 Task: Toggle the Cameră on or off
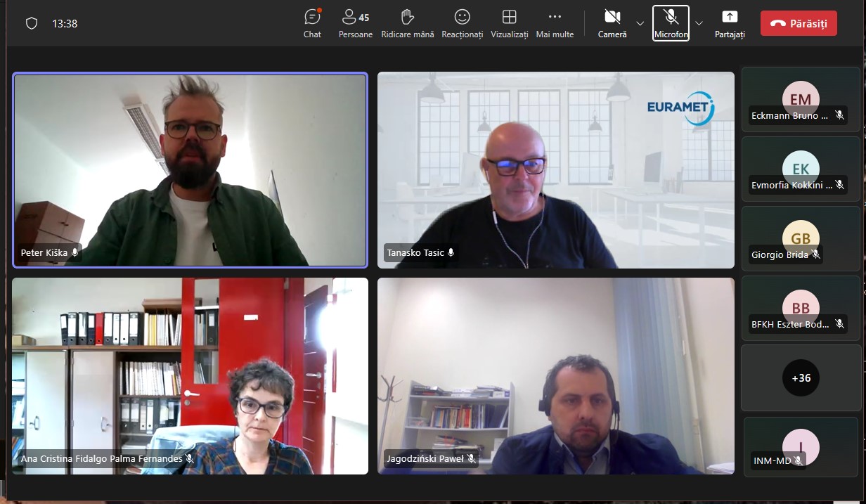pos(612,23)
